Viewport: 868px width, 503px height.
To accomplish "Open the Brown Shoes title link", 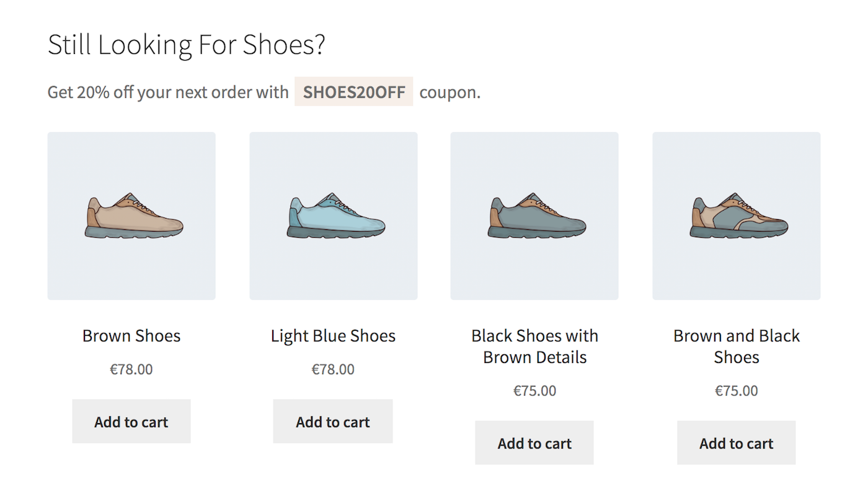I will (131, 336).
